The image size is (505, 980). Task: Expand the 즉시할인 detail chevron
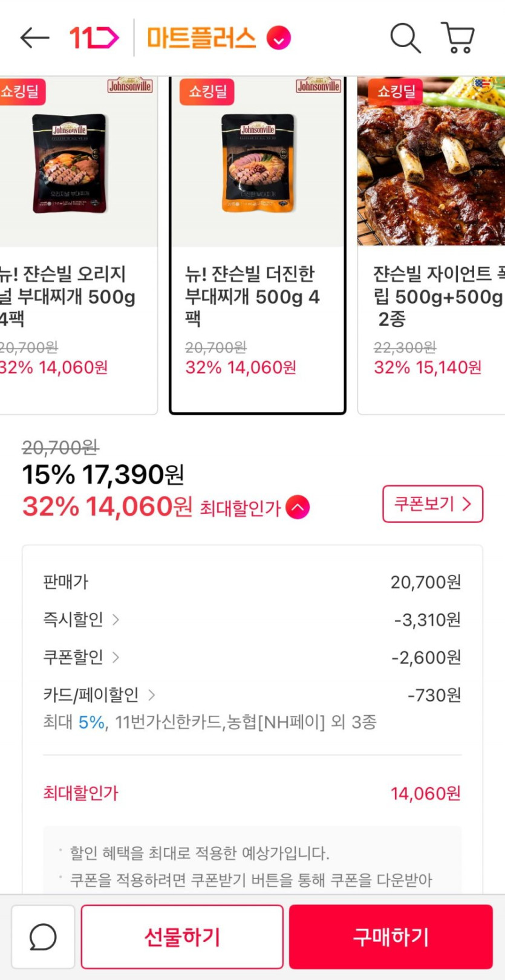(116, 620)
